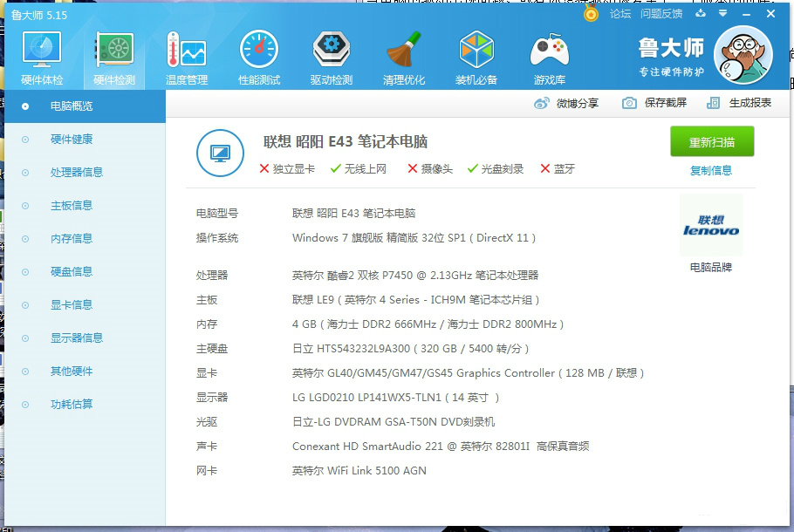Click the 光盘刻录 status indicator
The image size is (794, 532).
point(496,169)
